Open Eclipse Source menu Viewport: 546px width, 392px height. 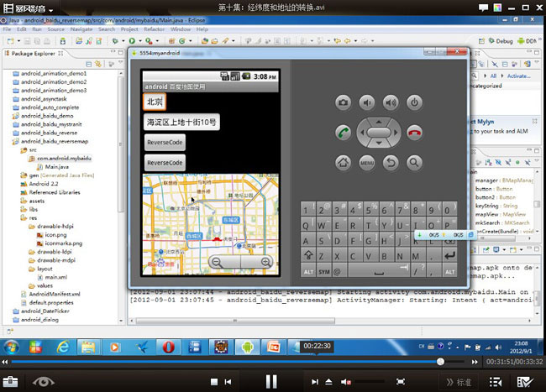[55, 29]
